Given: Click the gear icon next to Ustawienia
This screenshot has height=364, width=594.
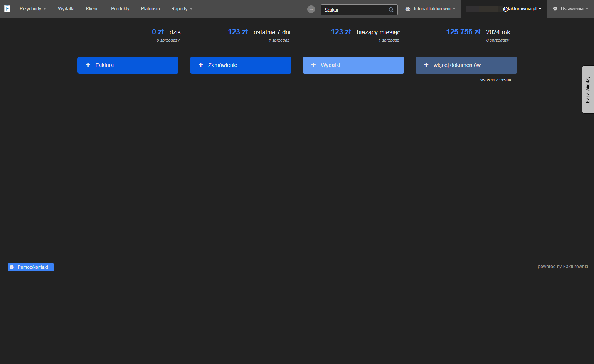Looking at the screenshot, I should point(555,9).
